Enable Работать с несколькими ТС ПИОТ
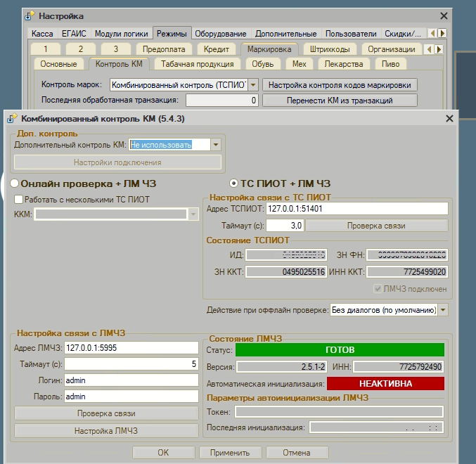The width and height of the screenshot is (476, 464). click(x=18, y=200)
